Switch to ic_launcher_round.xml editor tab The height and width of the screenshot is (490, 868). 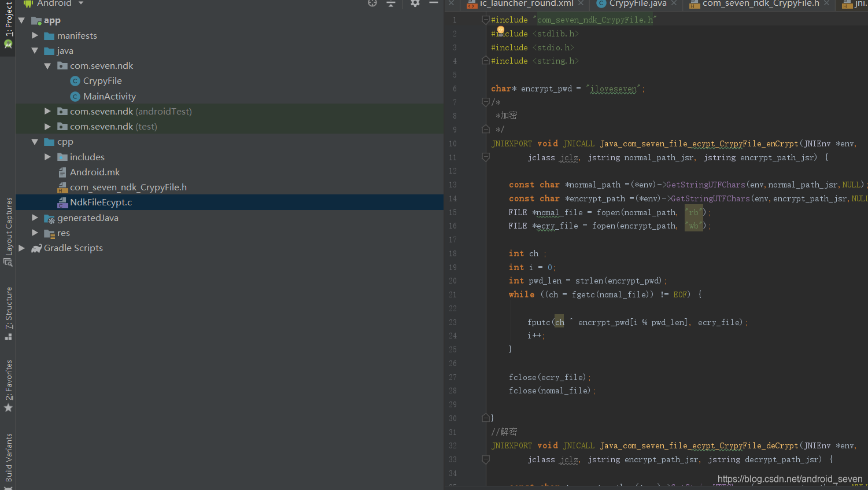click(527, 3)
